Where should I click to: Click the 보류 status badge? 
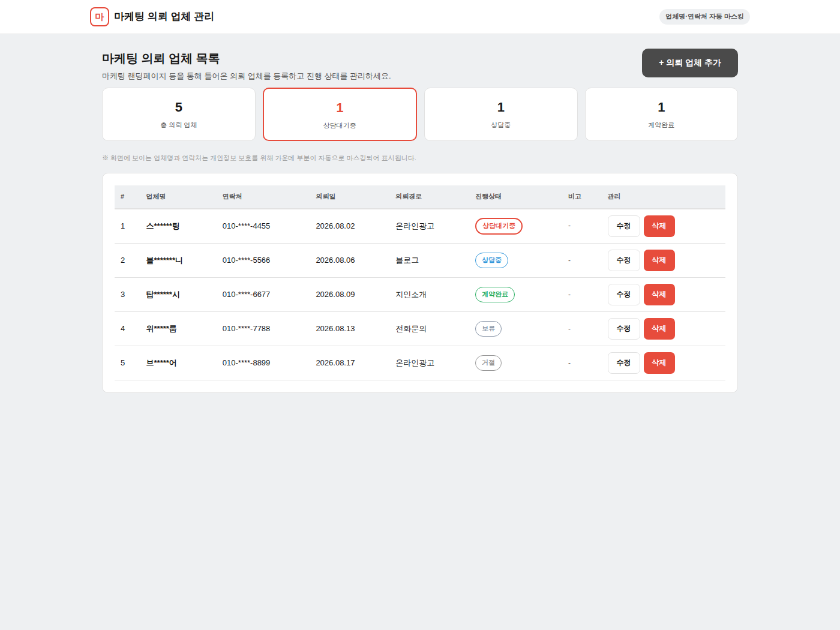(488, 329)
